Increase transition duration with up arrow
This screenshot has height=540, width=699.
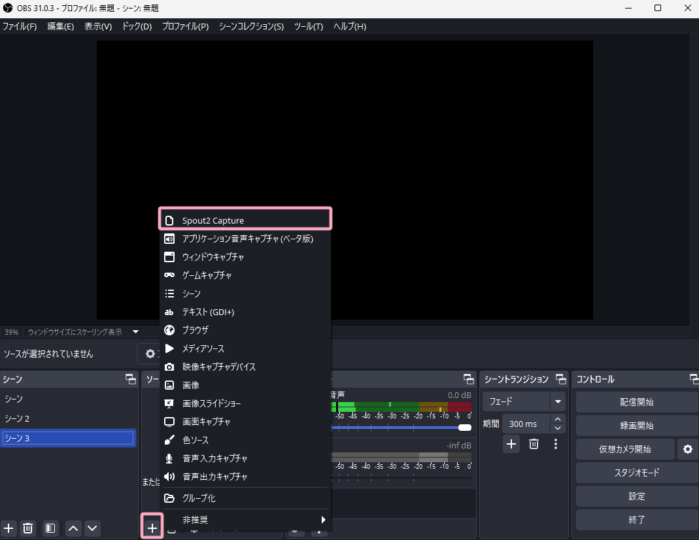[557, 419]
